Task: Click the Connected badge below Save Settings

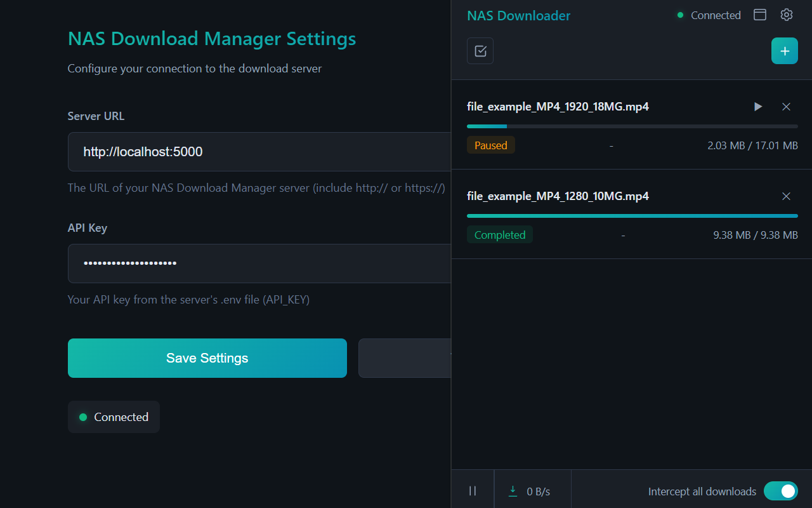Action: pyautogui.click(x=114, y=417)
